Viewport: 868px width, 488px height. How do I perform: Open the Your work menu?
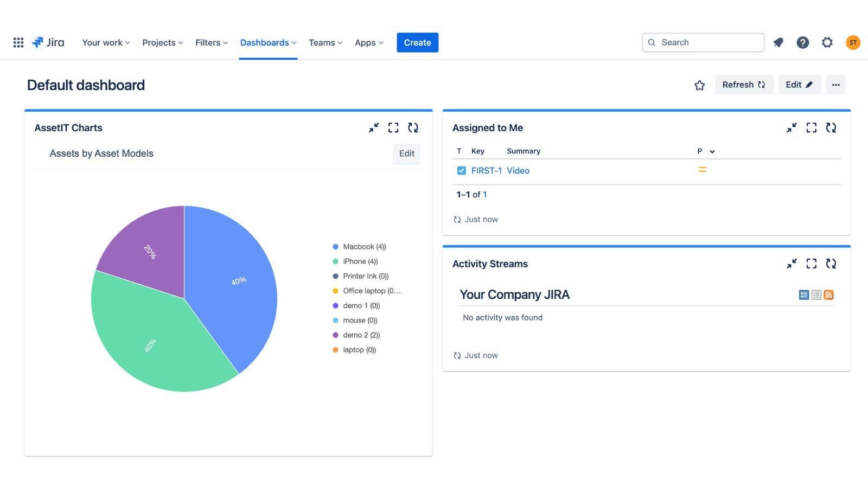[106, 42]
